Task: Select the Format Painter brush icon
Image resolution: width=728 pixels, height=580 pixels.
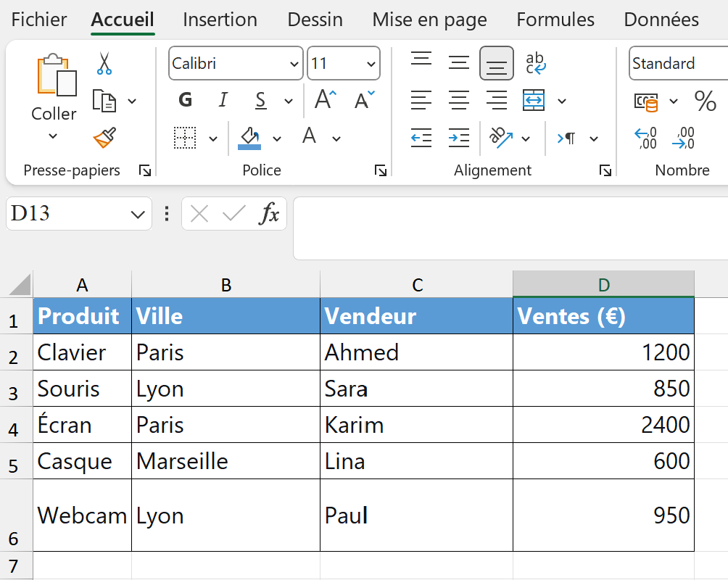Action: coord(104,138)
